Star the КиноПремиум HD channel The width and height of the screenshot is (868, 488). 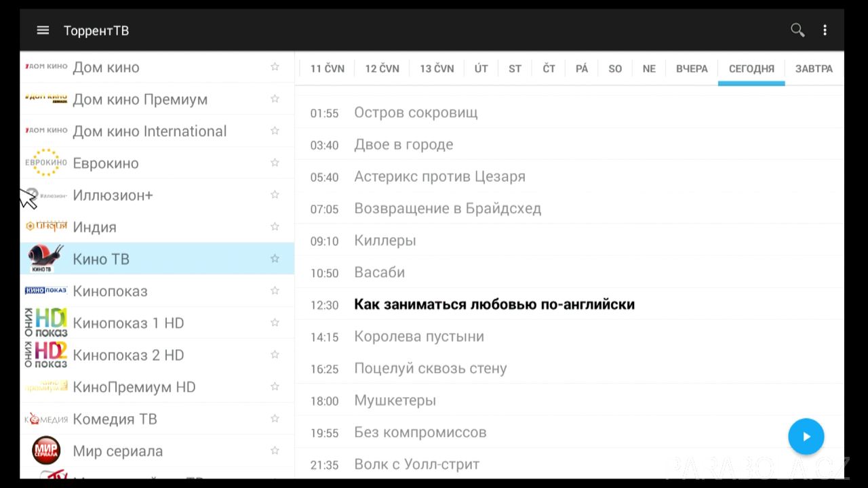click(x=275, y=386)
